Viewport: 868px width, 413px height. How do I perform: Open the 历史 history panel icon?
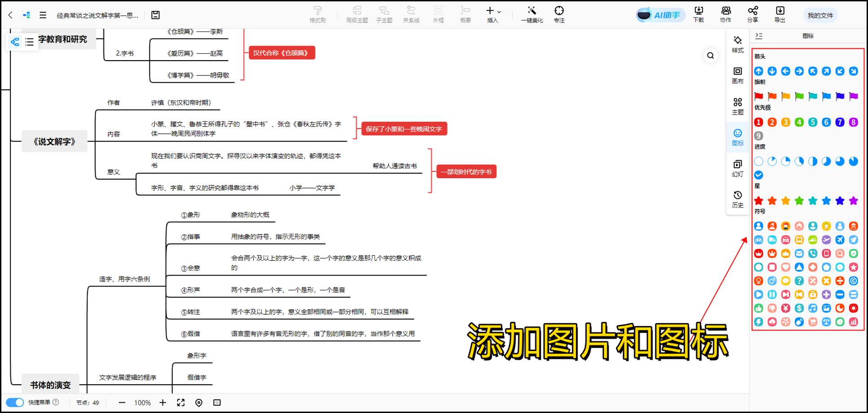coord(737,199)
